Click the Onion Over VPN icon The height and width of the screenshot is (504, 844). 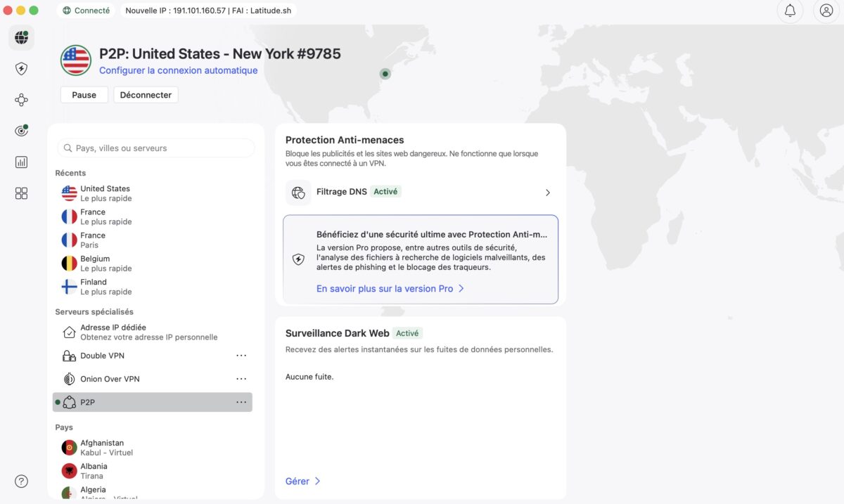click(69, 379)
